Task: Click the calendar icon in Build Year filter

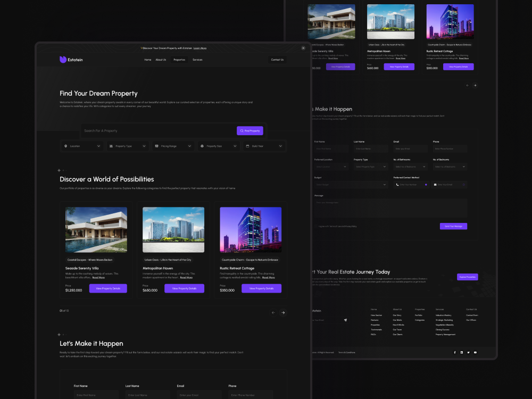Action: (248, 146)
